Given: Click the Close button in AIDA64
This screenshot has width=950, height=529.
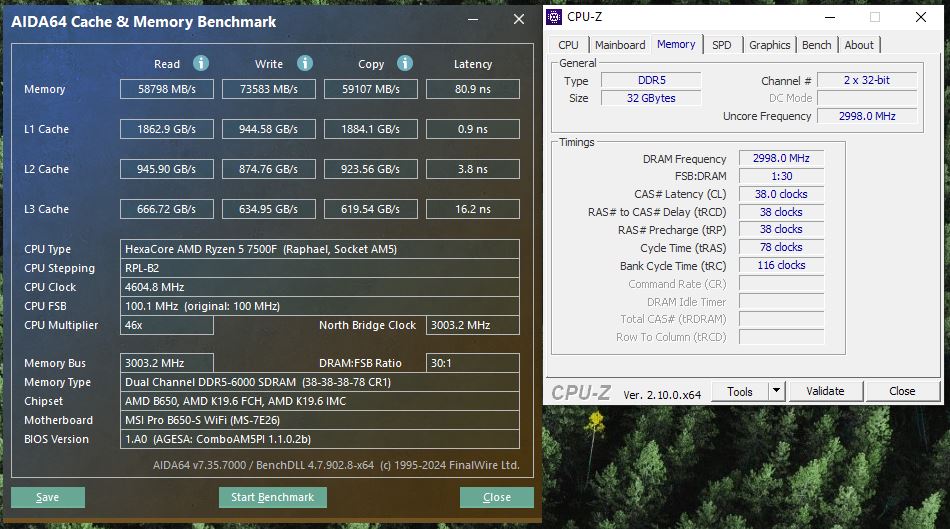Looking at the screenshot, I should pos(497,497).
